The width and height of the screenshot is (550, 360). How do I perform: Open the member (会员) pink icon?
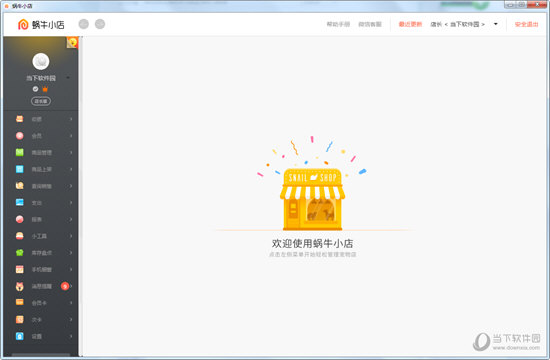click(20, 136)
